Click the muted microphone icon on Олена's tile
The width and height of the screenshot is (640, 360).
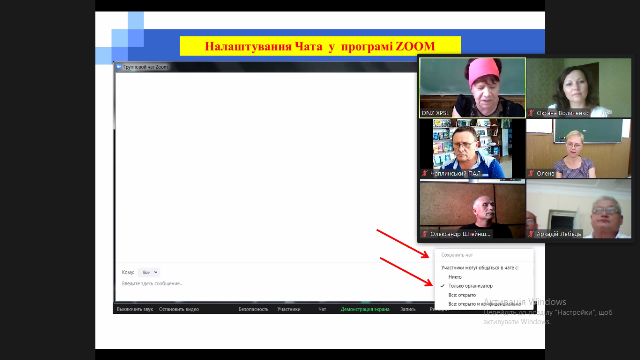531,173
